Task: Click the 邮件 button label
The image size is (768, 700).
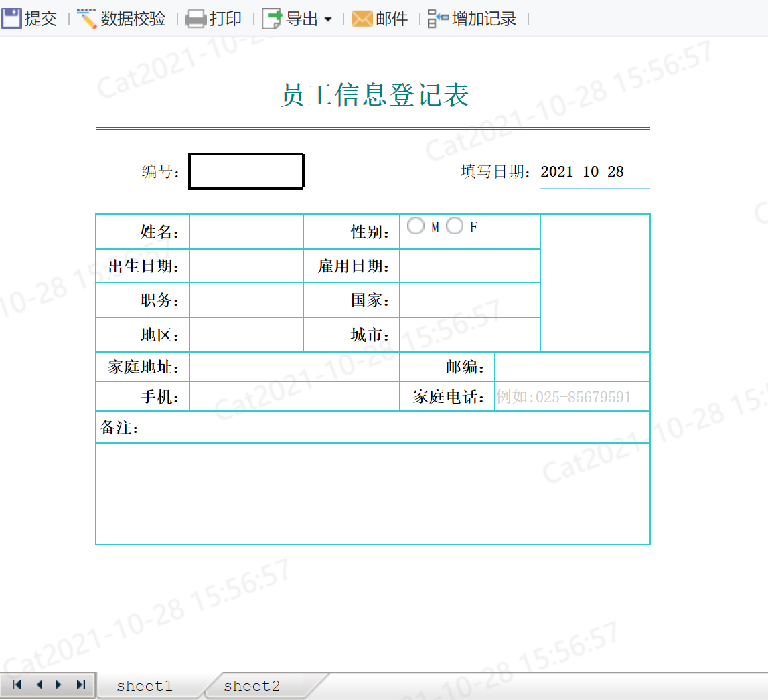Action: coord(392,19)
